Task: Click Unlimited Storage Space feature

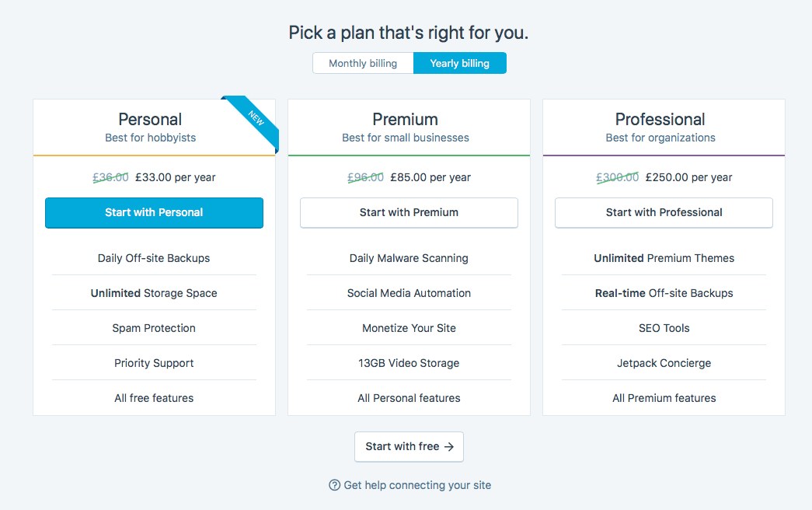Action: [x=154, y=293]
